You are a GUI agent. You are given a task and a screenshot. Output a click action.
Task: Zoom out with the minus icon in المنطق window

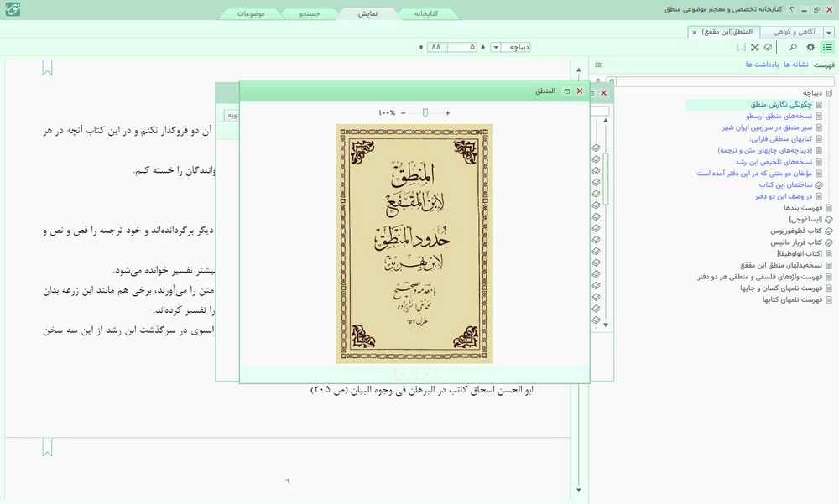pos(403,113)
